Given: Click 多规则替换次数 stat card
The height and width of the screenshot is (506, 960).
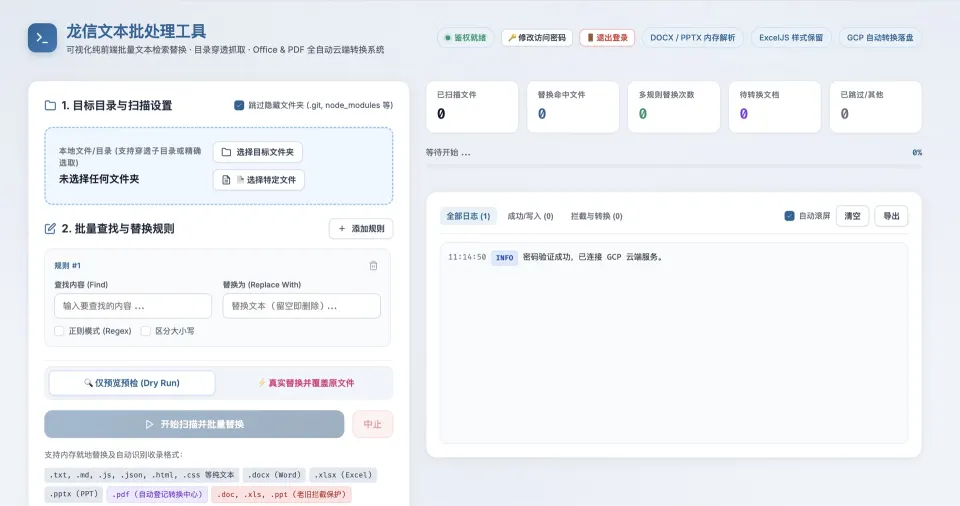Looking at the screenshot, I should (673, 107).
